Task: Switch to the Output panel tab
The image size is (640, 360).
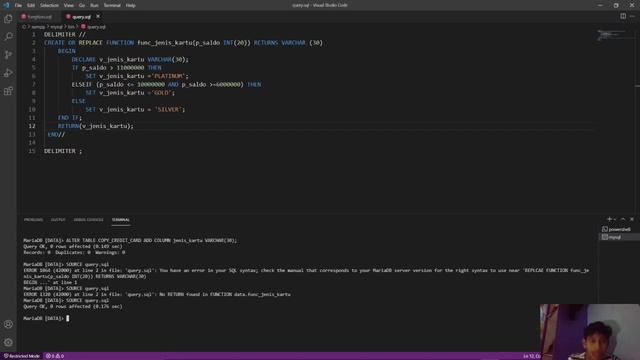Action: (x=58, y=220)
